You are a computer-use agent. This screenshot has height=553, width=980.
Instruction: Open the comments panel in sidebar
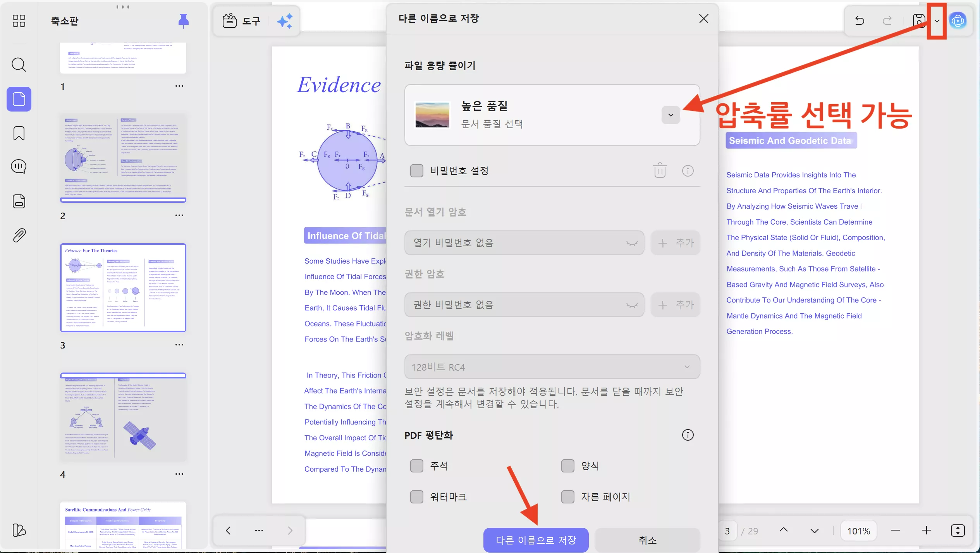(x=18, y=167)
